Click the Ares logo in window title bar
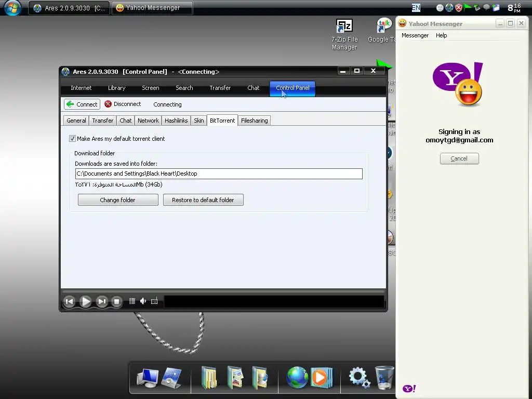This screenshot has width=532, height=399. pos(66,72)
